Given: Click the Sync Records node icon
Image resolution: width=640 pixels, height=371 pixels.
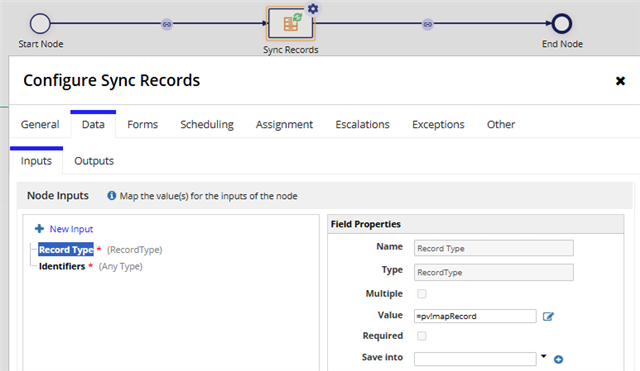Looking at the screenshot, I should click(x=291, y=24).
